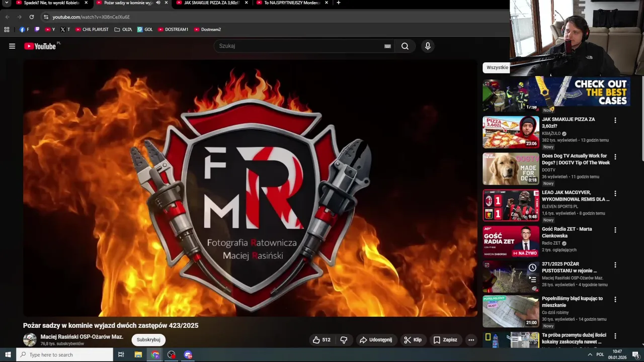Open the YouTube guide hamburger menu
Screen dimensions: 644x362
pyautogui.click(x=12, y=46)
